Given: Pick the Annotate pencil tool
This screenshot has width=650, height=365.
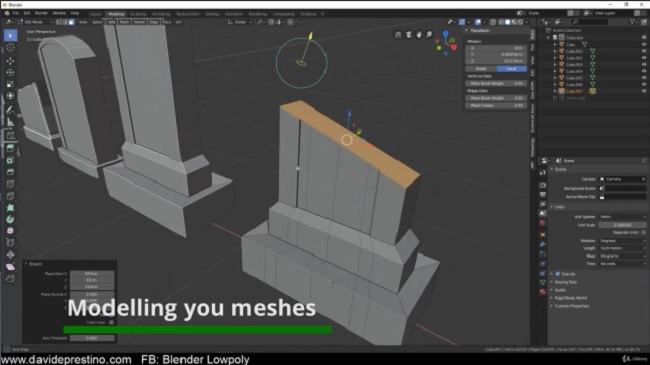Looking at the screenshot, I should 10,110.
